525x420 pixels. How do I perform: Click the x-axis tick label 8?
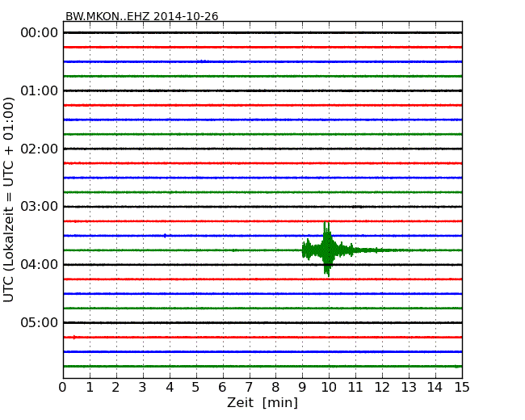[x=275, y=388]
